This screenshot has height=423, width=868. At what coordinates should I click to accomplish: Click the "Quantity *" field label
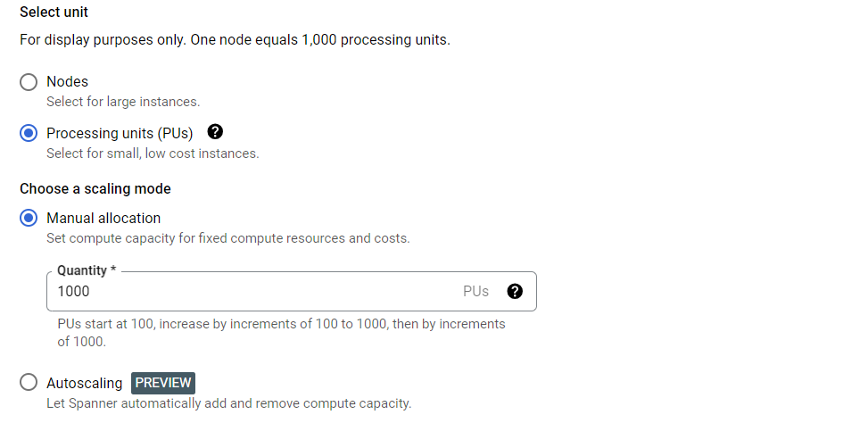pos(87,270)
